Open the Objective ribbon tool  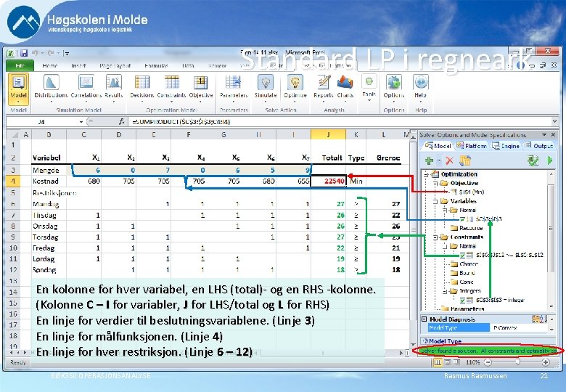pyautogui.click(x=201, y=87)
